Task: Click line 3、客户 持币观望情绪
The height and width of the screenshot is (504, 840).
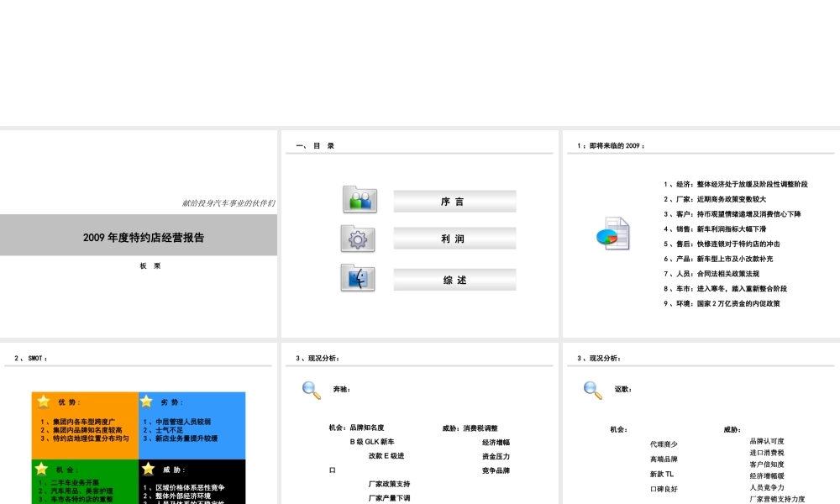Action: (x=732, y=214)
